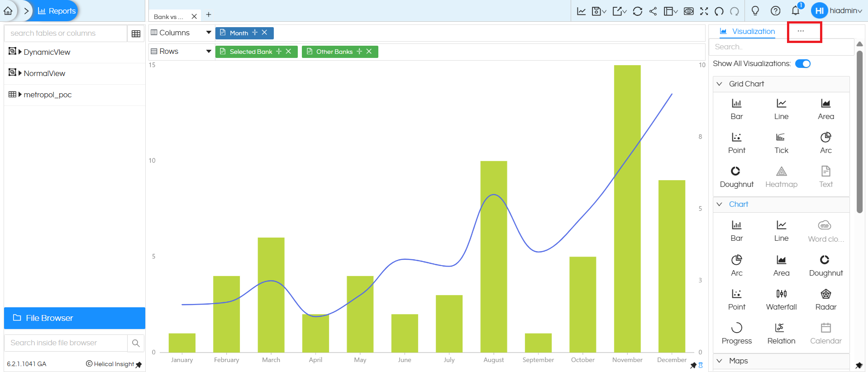Image resolution: width=868 pixels, height=372 pixels.
Task: Focus the search tables or columns field
Action: pos(66,33)
